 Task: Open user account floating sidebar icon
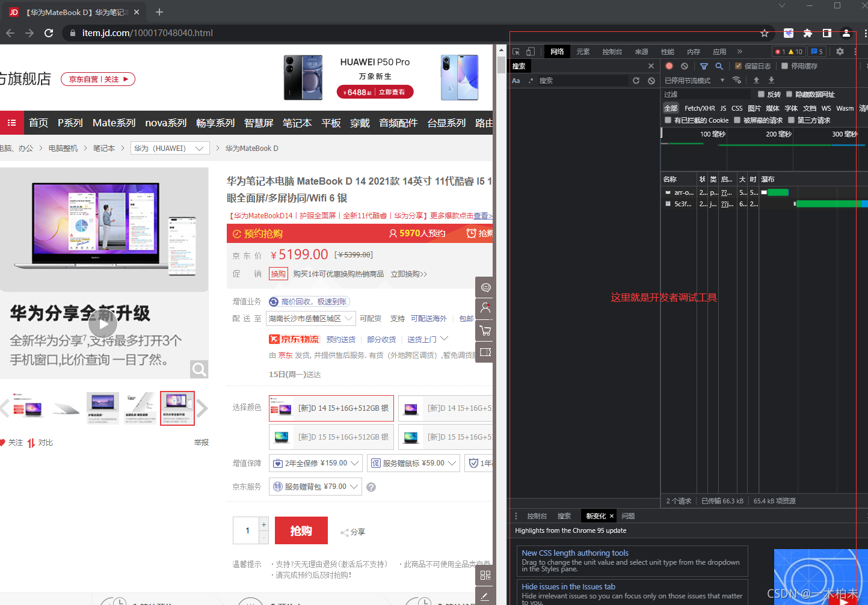click(485, 309)
